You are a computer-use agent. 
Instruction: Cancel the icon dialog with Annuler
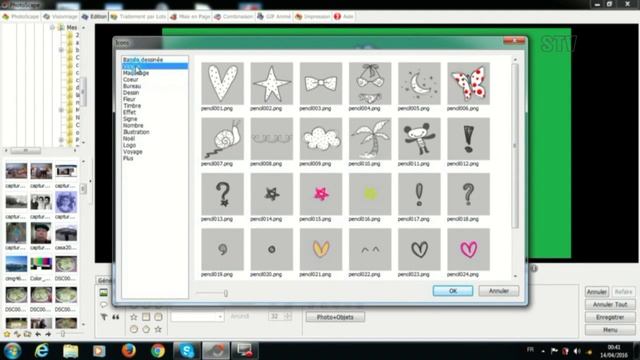499,291
